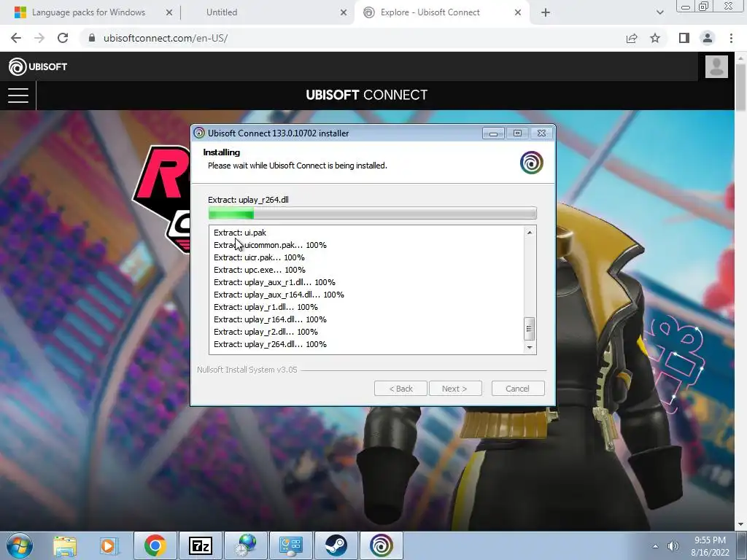This screenshot has width=747, height=560.
Task: Open the hamburger navigation menu
Action: [18, 96]
